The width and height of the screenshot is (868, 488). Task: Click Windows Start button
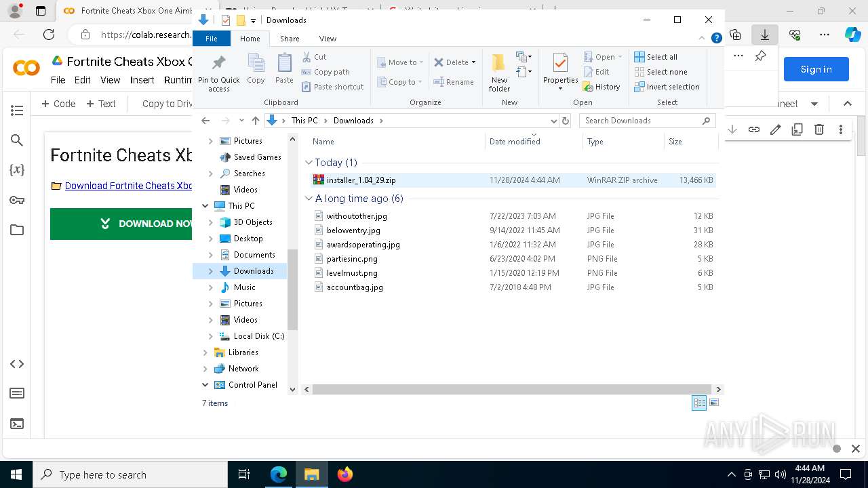[x=16, y=474]
